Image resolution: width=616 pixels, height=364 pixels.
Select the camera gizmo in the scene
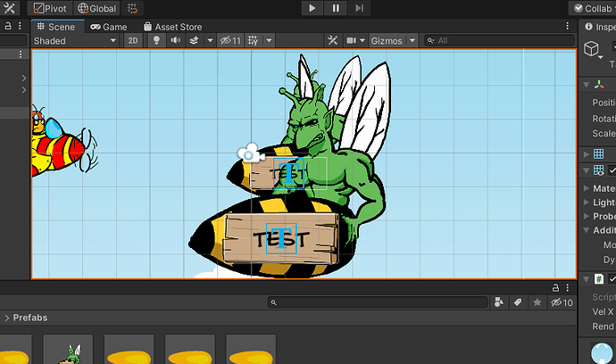tap(251, 153)
